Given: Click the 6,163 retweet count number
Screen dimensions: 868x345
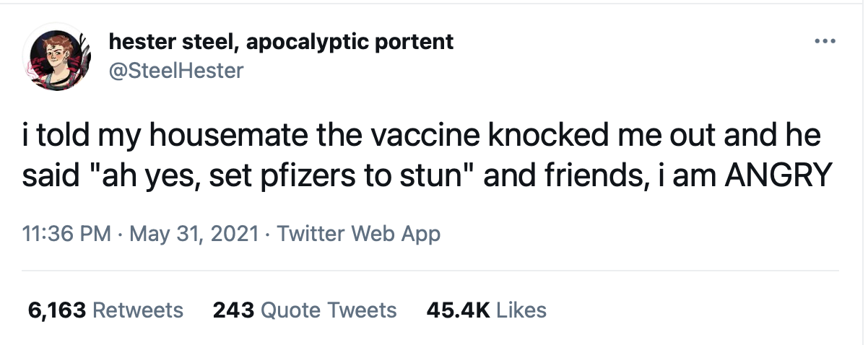Looking at the screenshot, I should pos(57,310).
